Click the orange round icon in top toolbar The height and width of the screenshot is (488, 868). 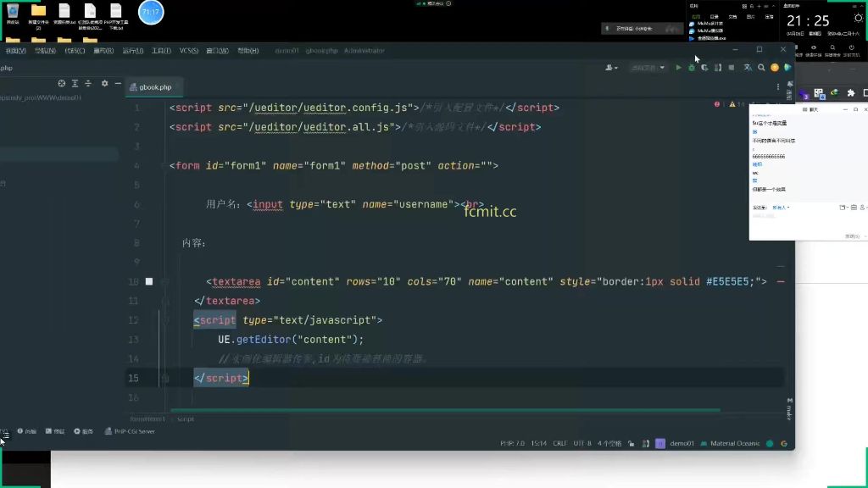[775, 68]
